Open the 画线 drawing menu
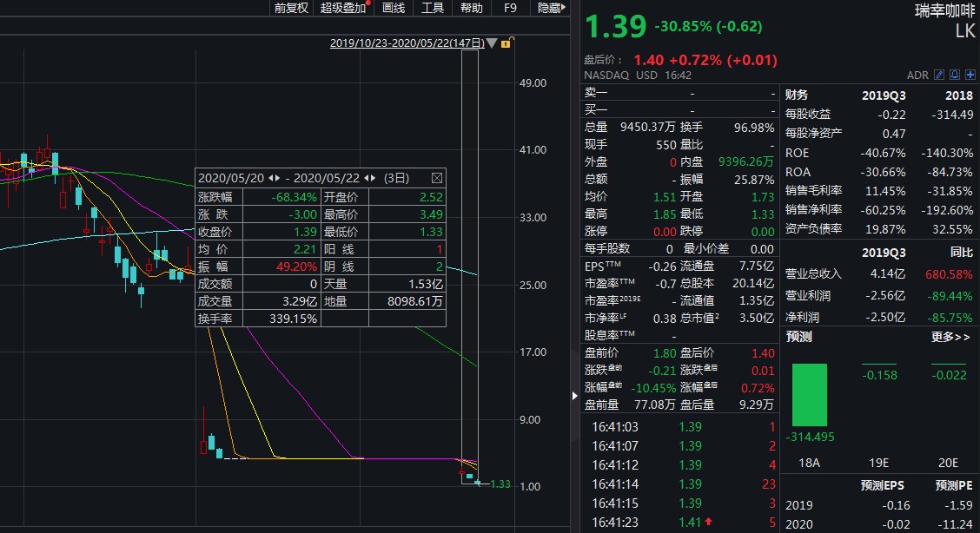Image resolution: width=980 pixels, height=533 pixels. [x=394, y=8]
